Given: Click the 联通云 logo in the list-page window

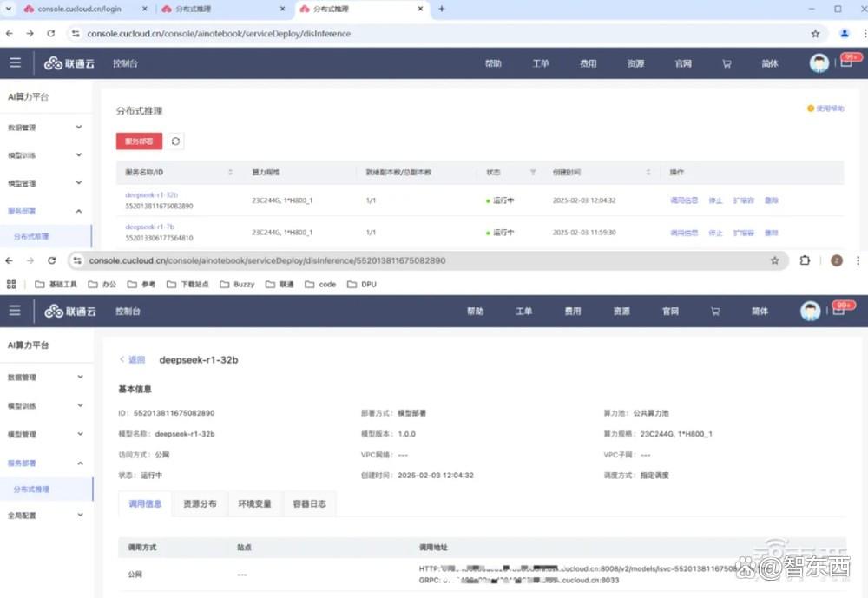Looking at the screenshot, I should (69, 63).
